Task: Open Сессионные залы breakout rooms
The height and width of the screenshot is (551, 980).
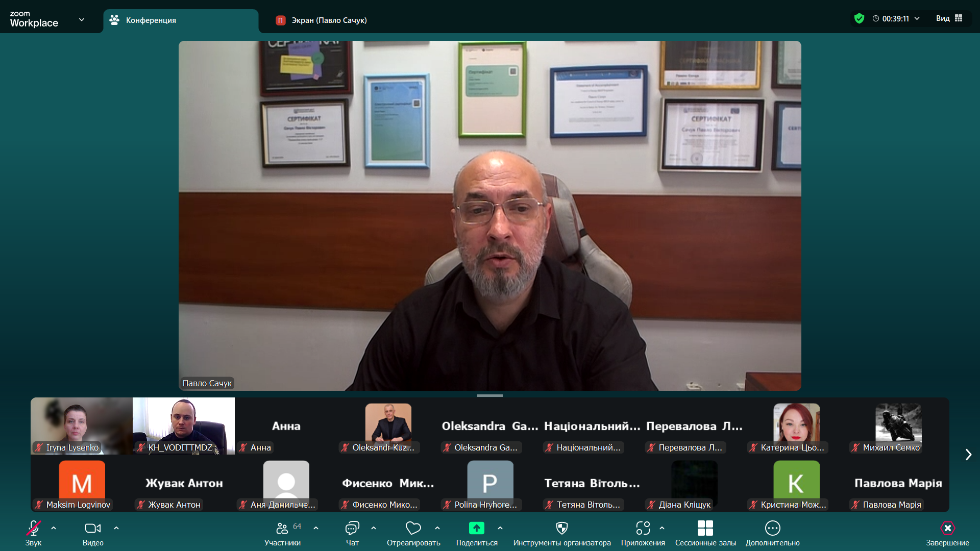Action: 705,528
